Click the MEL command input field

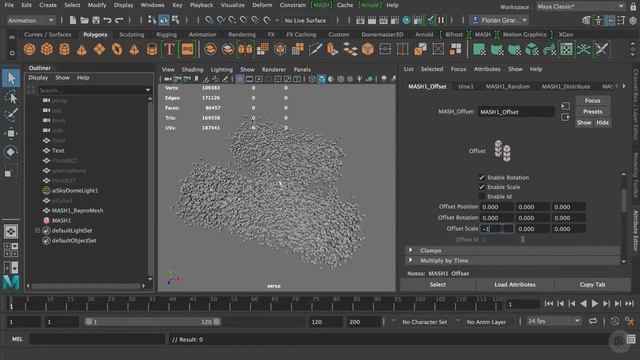coord(97,339)
